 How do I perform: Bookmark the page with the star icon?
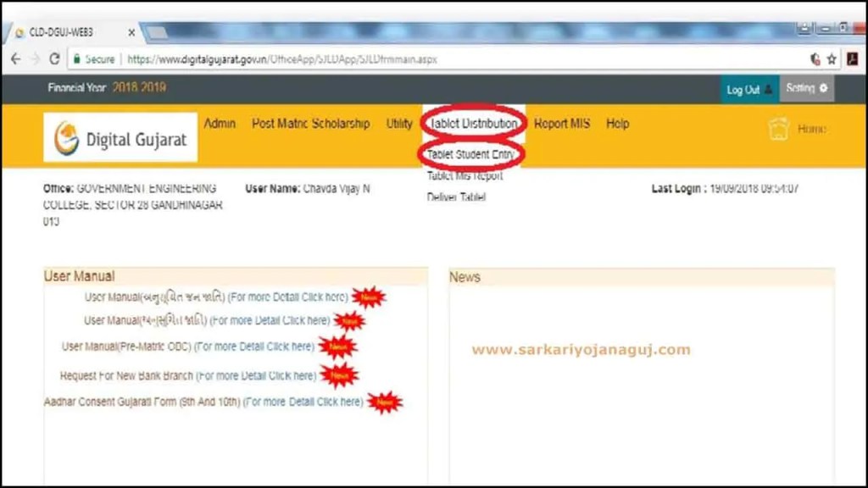click(x=832, y=59)
